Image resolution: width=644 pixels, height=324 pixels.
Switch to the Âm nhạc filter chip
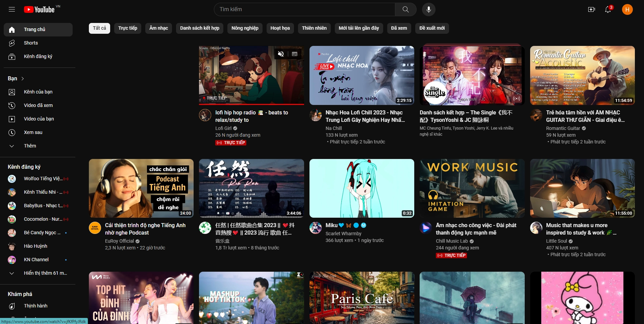(x=158, y=28)
